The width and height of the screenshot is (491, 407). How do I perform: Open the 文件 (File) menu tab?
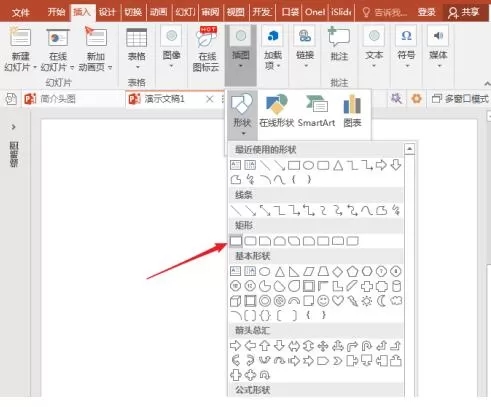click(21, 13)
